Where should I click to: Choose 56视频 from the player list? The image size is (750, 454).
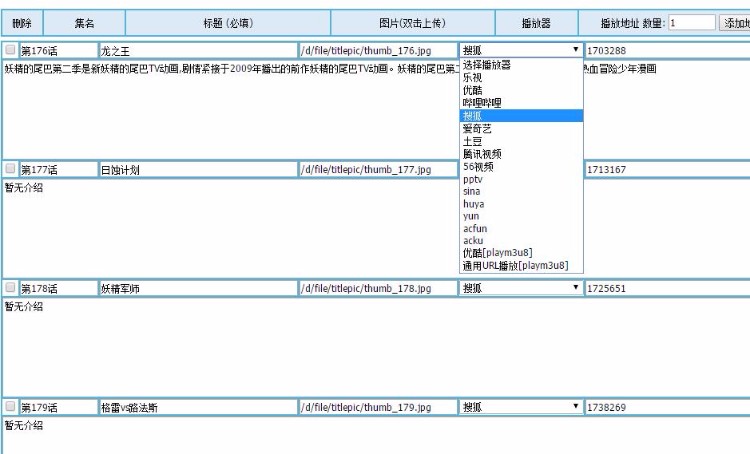click(x=521, y=166)
